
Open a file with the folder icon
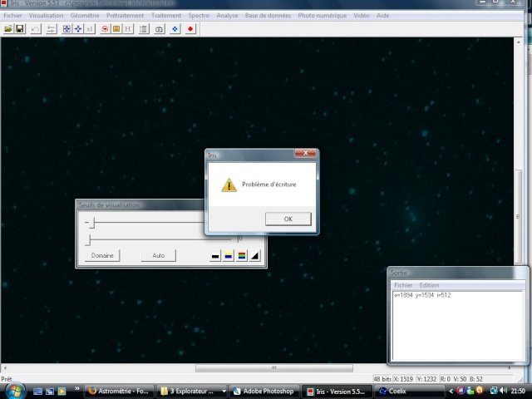point(8,29)
